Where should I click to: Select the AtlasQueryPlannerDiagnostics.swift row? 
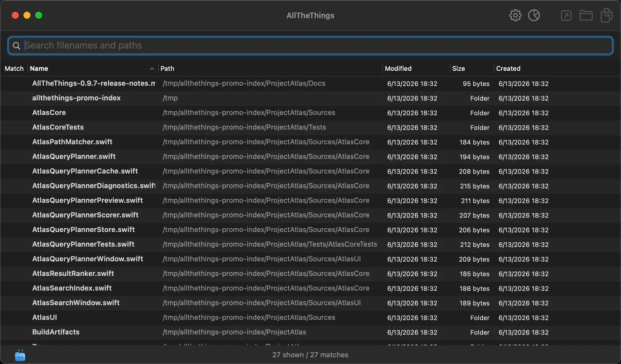pyautogui.click(x=310, y=186)
